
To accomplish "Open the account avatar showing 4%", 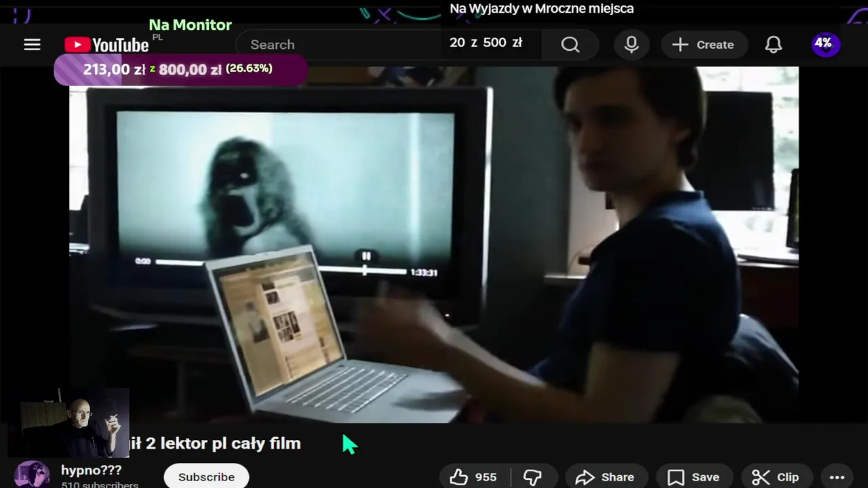I will coord(825,45).
